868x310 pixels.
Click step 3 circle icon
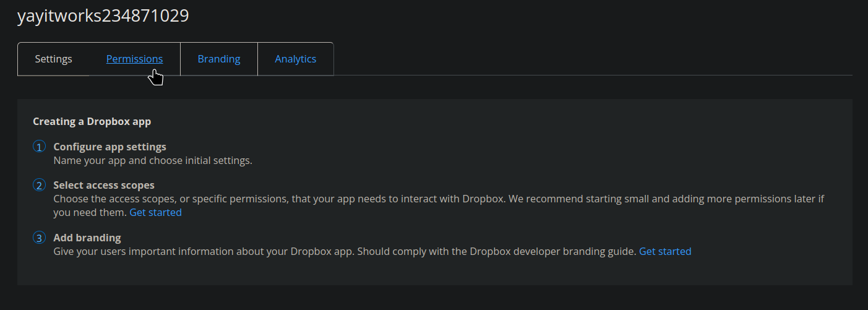(x=40, y=238)
